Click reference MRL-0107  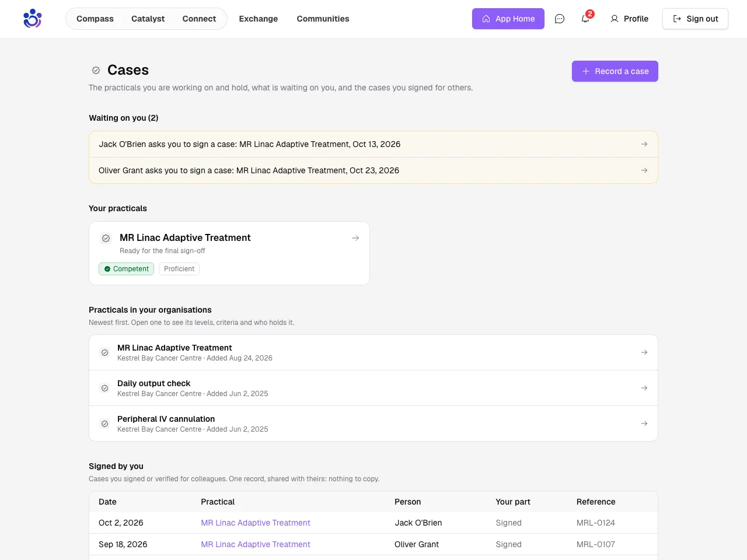tap(596, 544)
